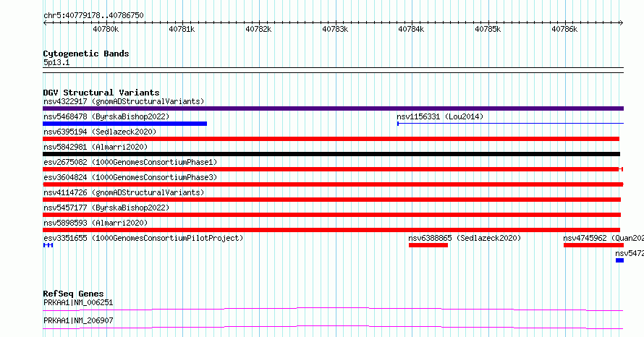Image resolution: width=644 pixels, height=337 pixels.
Task: Select the 5p13.1 band label
Action: click(56, 62)
